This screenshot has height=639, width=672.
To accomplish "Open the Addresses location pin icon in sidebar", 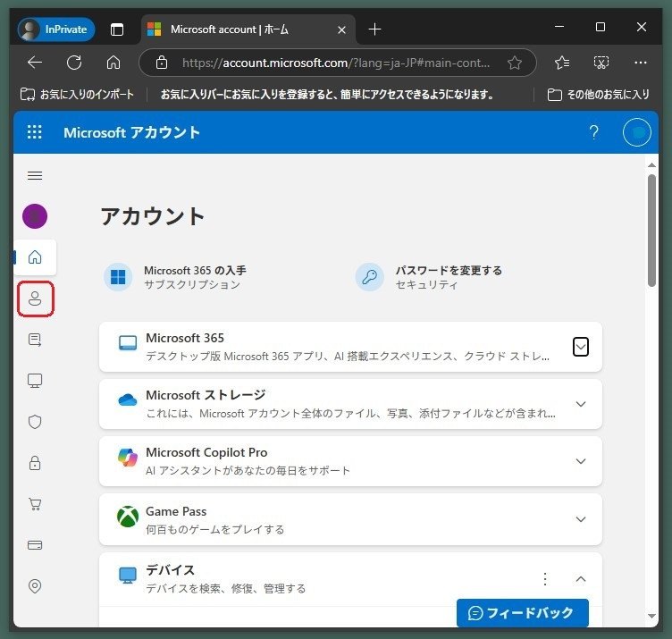I will (x=35, y=586).
